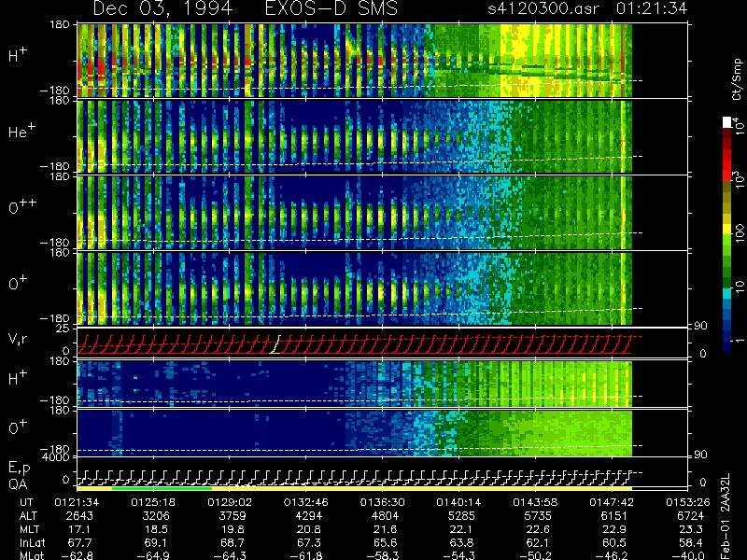Click altitude value '5735'
Screen dimensions: 747x560
point(538,516)
